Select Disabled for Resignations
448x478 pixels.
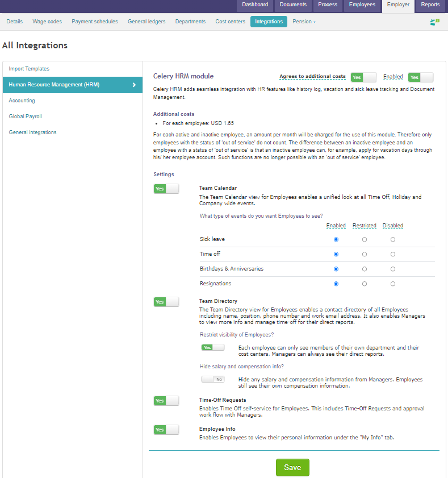[393, 284]
